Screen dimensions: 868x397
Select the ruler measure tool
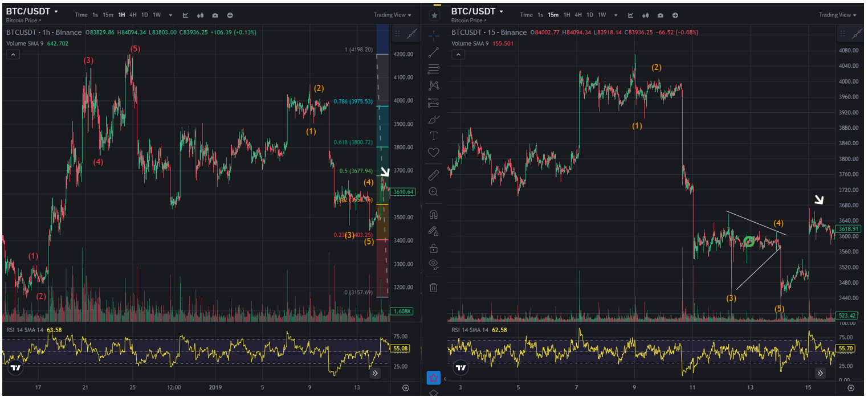[434, 175]
